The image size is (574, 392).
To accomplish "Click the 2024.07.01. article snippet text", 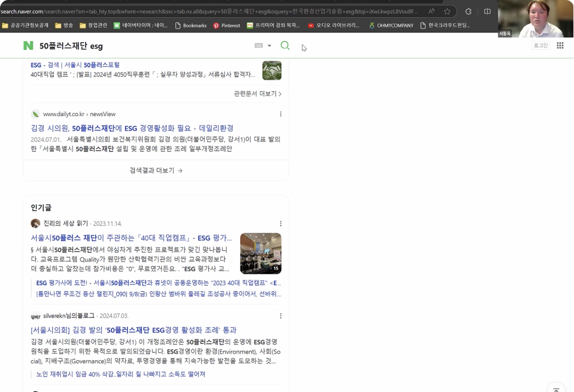I will [x=156, y=144].
